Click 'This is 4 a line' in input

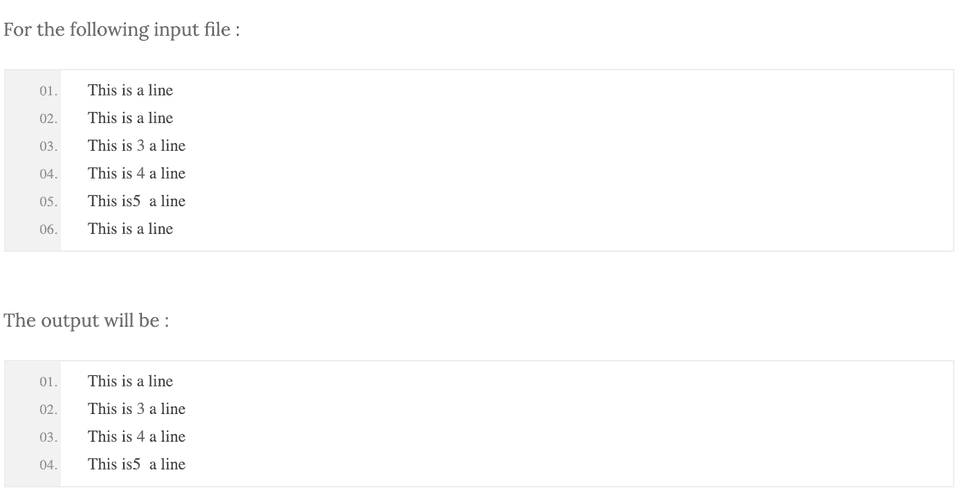pyautogui.click(x=136, y=173)
